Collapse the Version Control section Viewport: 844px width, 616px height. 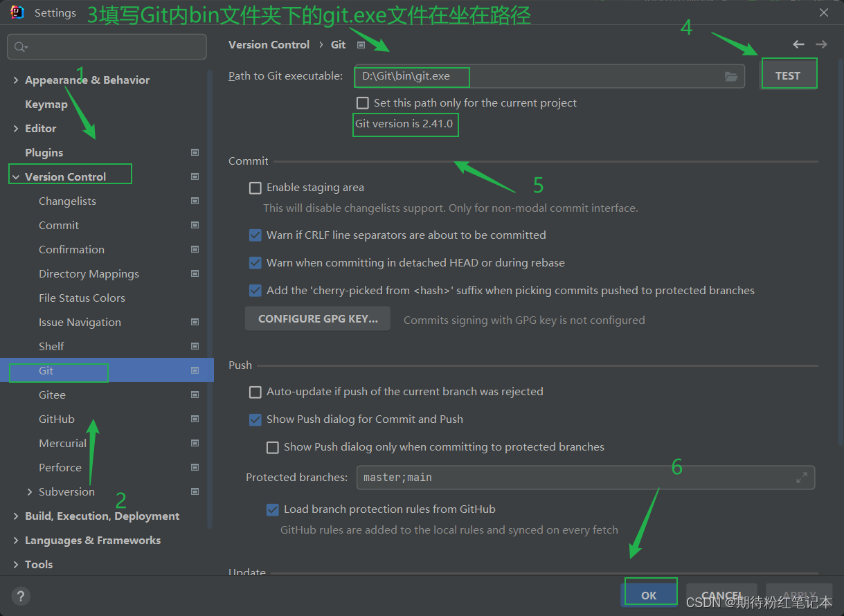(x=16, y=177)
